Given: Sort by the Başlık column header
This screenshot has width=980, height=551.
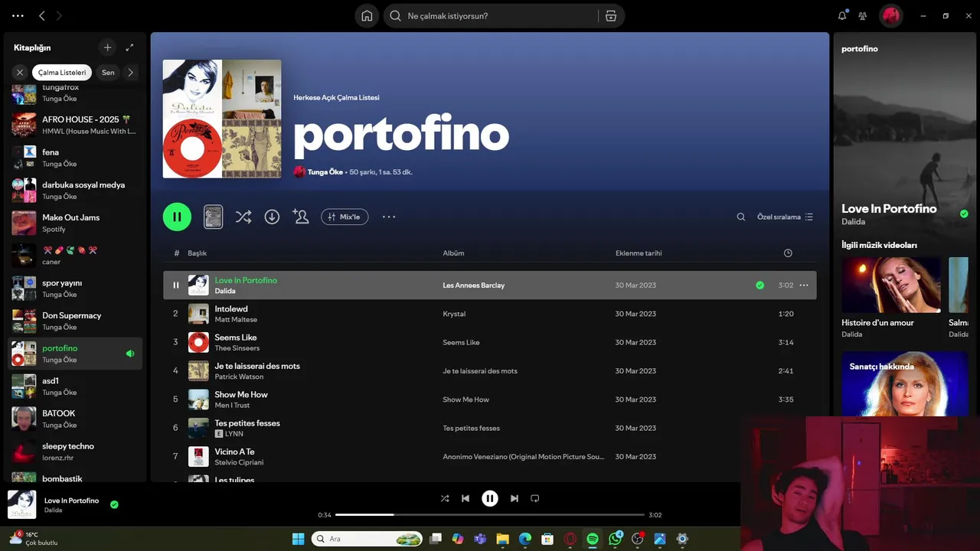Looking at the screenshot, I should pos(198,253).
